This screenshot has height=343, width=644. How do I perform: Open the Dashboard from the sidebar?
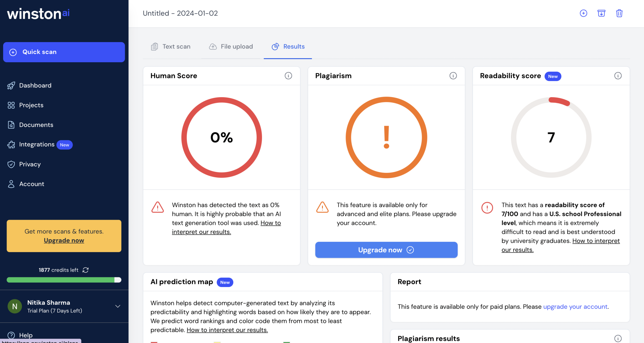pyautogui.click(x=35, y=85)
